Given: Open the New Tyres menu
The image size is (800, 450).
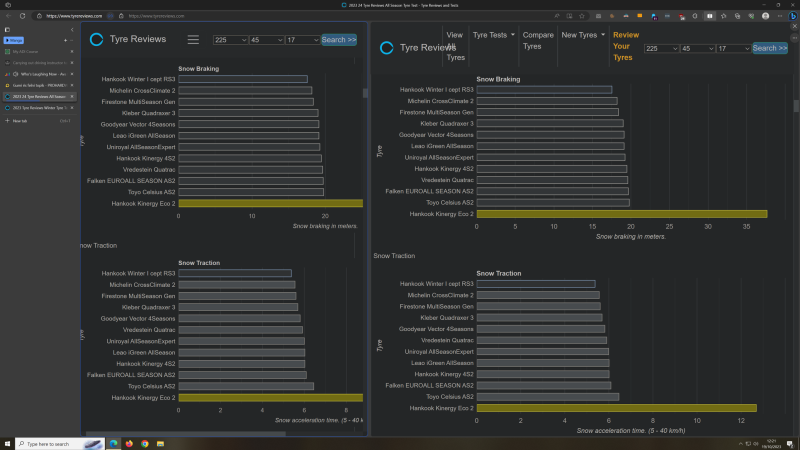Looking at the screenshot, I should [x=582, y=34].
